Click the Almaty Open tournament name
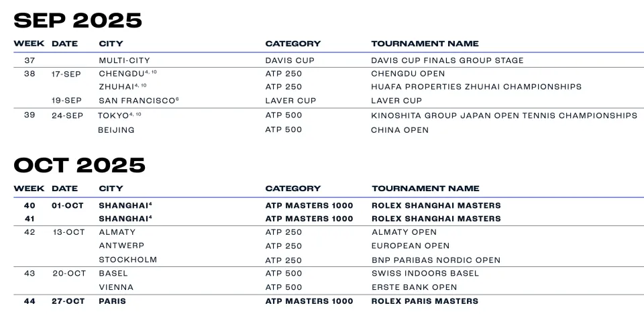The image size is (644, 318). [x=404, y=232]
